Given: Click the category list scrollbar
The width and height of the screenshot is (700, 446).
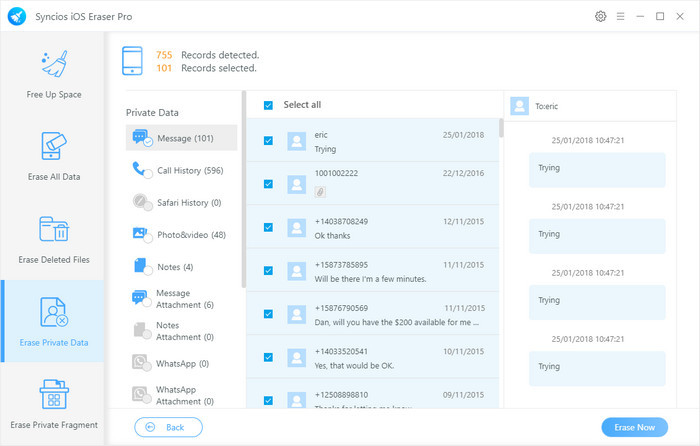Looking at the screenshot, I should coord(244,189).
